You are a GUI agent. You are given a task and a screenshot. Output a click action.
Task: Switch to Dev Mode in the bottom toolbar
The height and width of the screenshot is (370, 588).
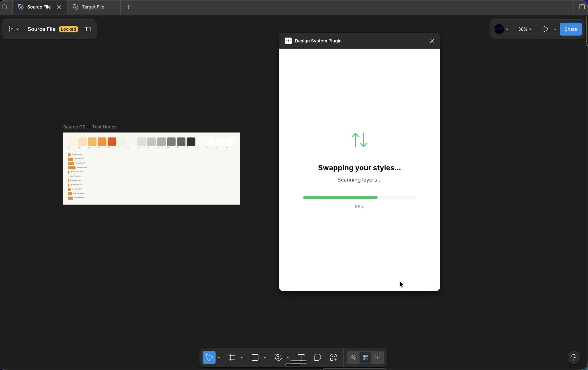(x=378, y=357)
